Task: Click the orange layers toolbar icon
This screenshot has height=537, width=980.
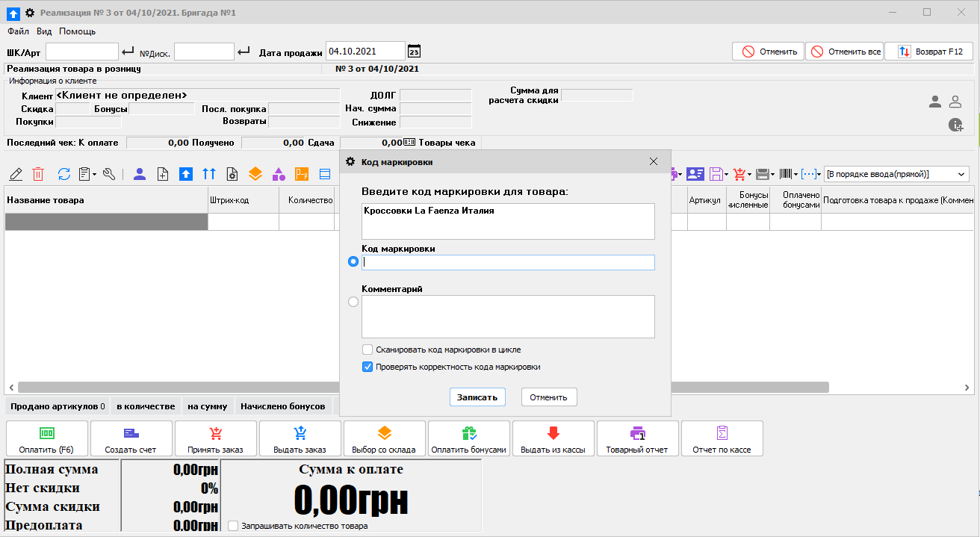Action: point(255,174)
